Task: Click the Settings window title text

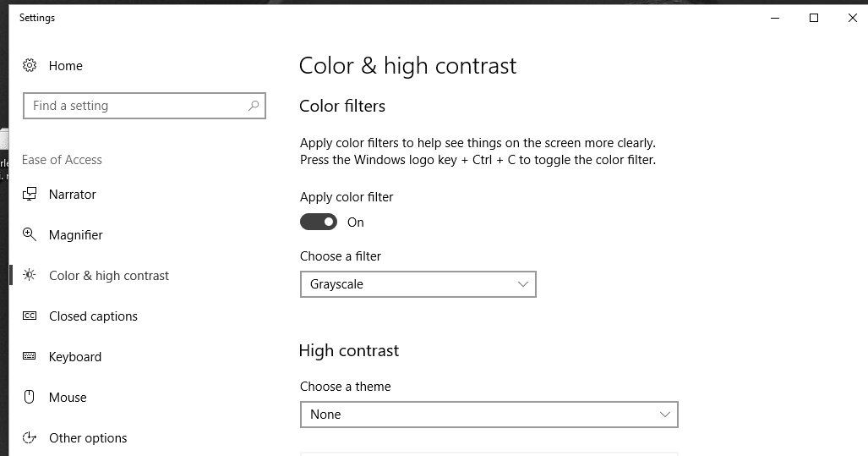Action: 37,18
